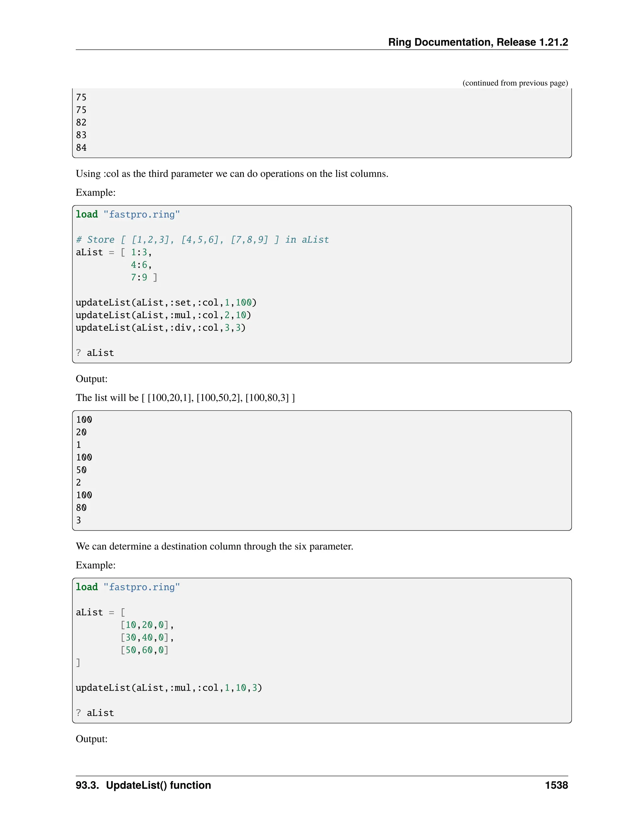Click the first ? aList statement
Viewport: 644px width, 833px height.
click(95, 353)
